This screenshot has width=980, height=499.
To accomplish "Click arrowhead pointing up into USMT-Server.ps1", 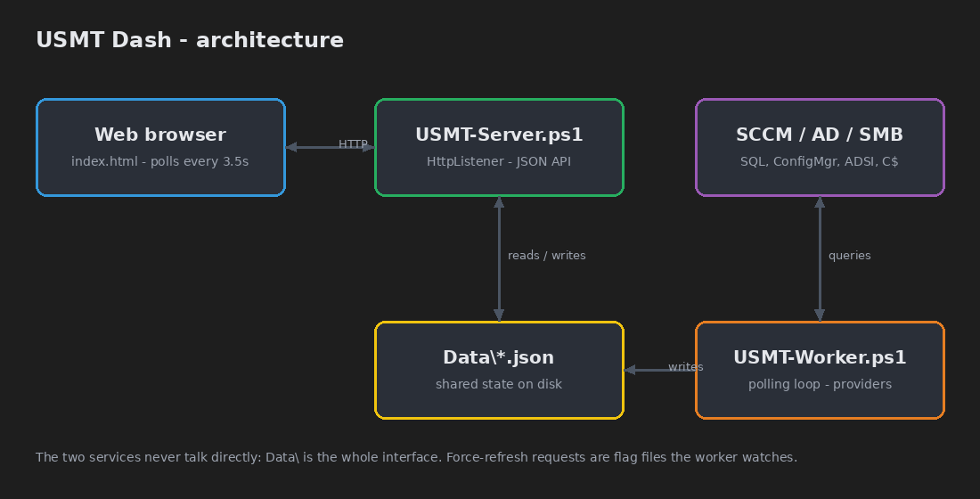I will coord(499,202).
